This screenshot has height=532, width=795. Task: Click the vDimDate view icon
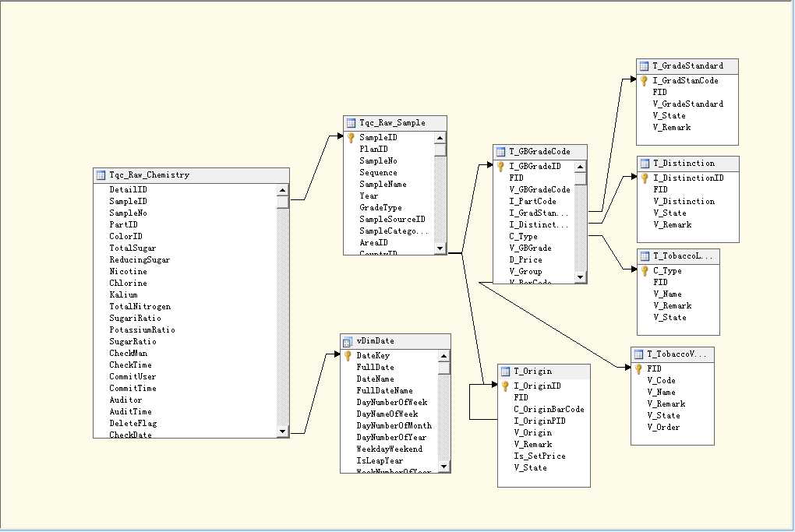348,341
